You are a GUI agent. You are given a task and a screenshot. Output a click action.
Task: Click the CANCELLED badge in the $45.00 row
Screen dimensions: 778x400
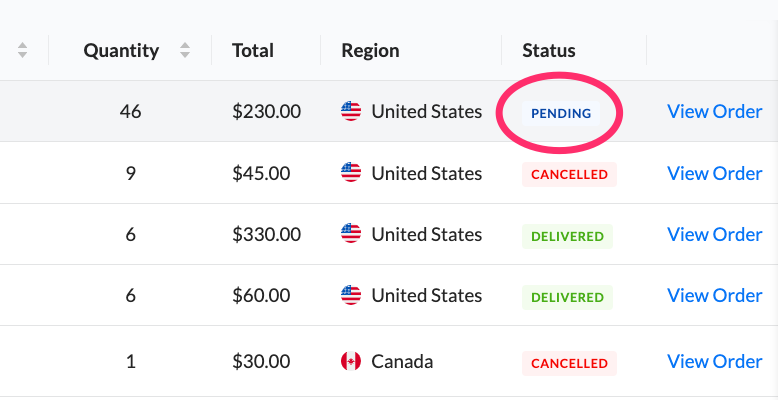coord(569,174)
